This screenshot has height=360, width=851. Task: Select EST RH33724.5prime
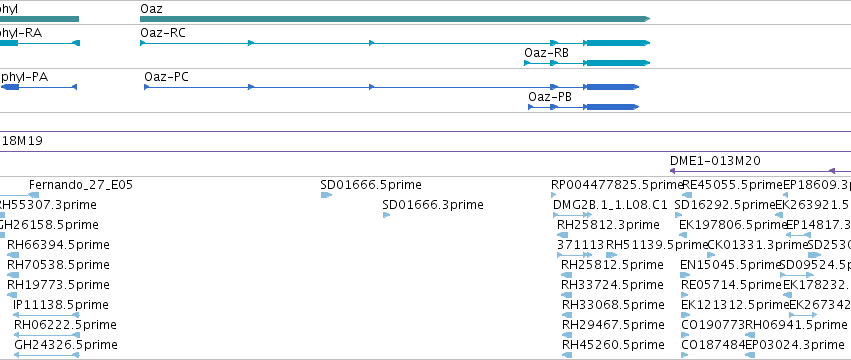612,285
